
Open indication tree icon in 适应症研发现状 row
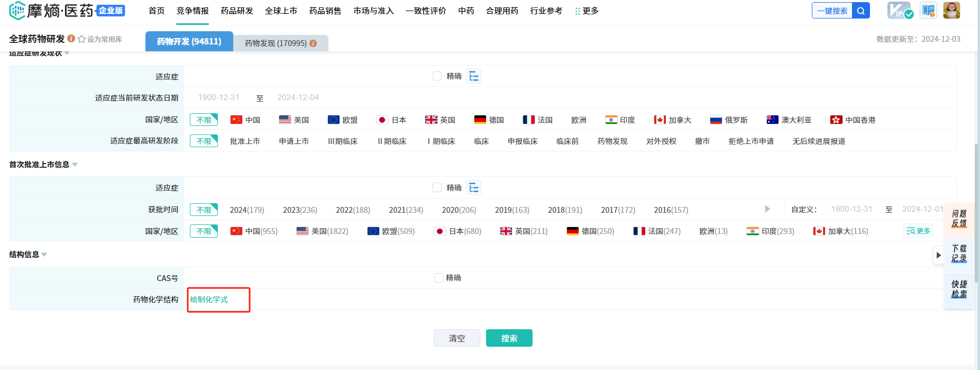pyautogui.click(x=474, y=76)
